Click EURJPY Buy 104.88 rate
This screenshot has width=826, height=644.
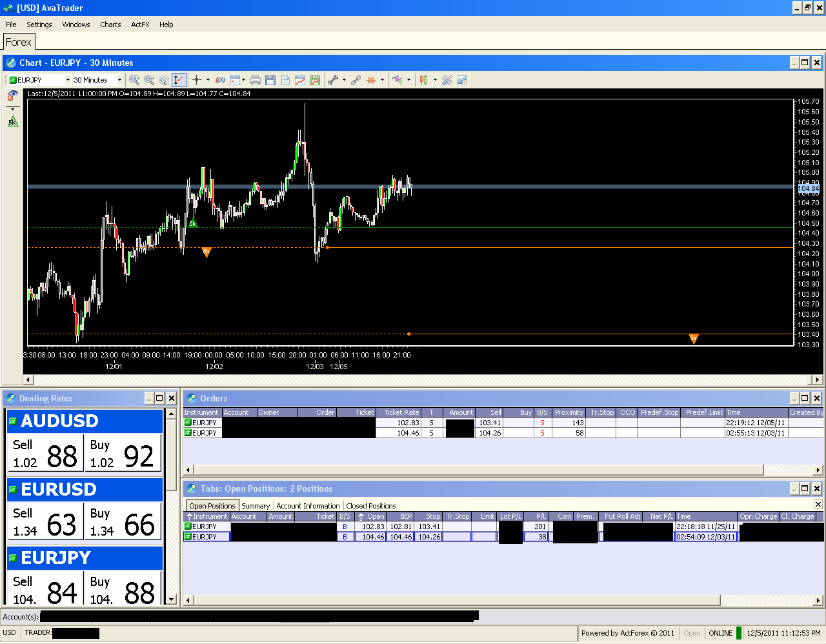tap(123, 589)
